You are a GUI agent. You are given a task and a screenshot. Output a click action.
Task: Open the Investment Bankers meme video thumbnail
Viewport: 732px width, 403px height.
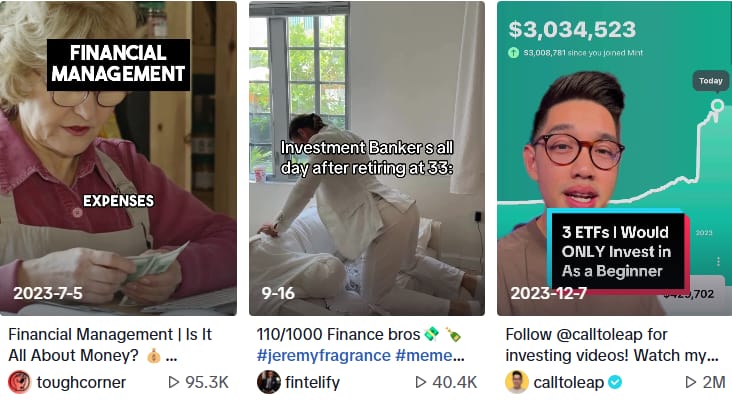367,158
